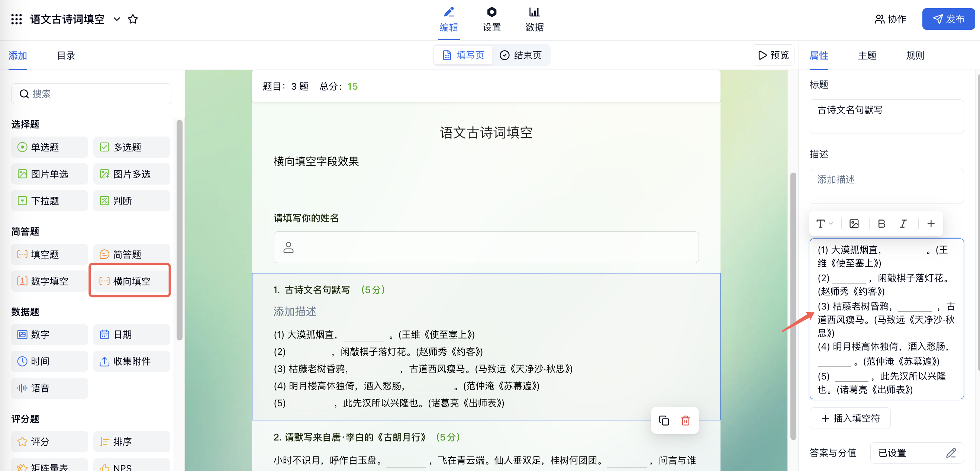Select the 目录 sidebar tab

coord(66,55)
